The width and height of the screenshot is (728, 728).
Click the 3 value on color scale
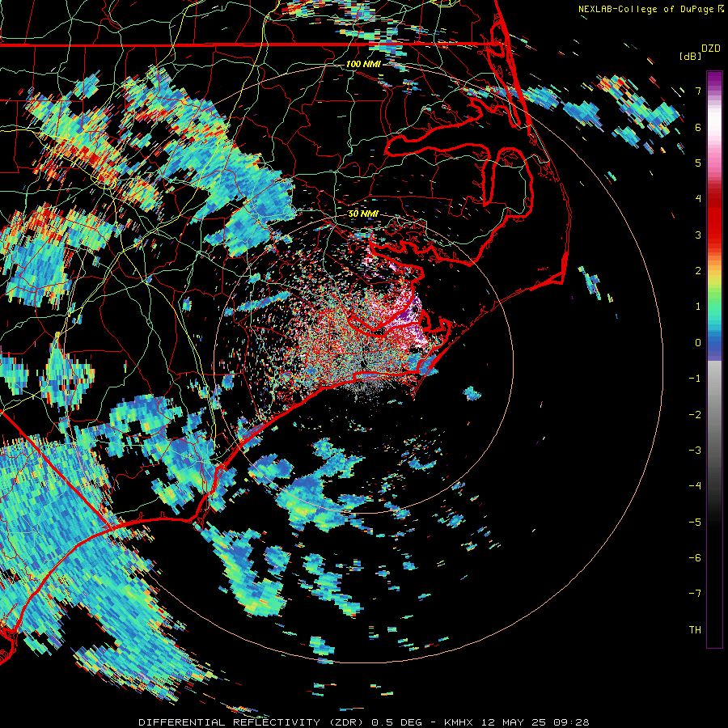tap(698, 235)
